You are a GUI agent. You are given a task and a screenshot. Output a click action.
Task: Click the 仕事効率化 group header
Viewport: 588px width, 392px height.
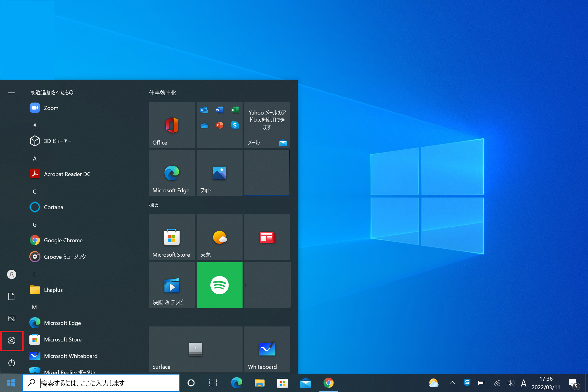pos(162,93)
